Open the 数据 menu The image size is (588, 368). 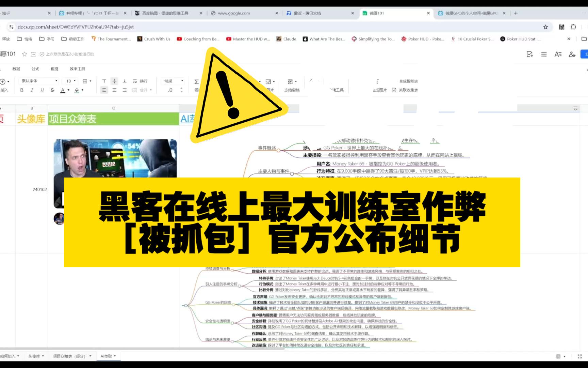[x=16, y=69]
